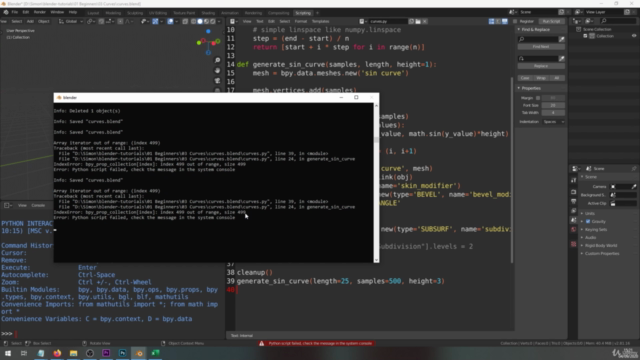Click the viewport pan hand icon

(x=218, y=71)
